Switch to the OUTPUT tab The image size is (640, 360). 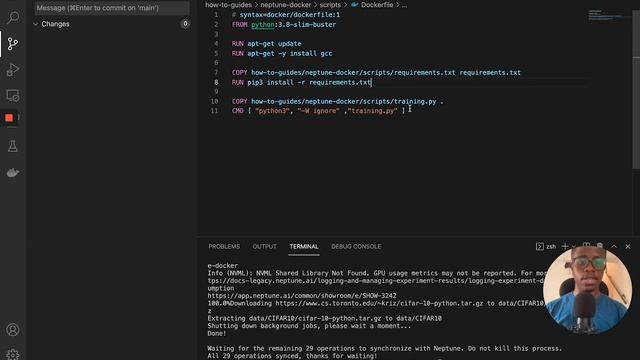pos(264,247)
